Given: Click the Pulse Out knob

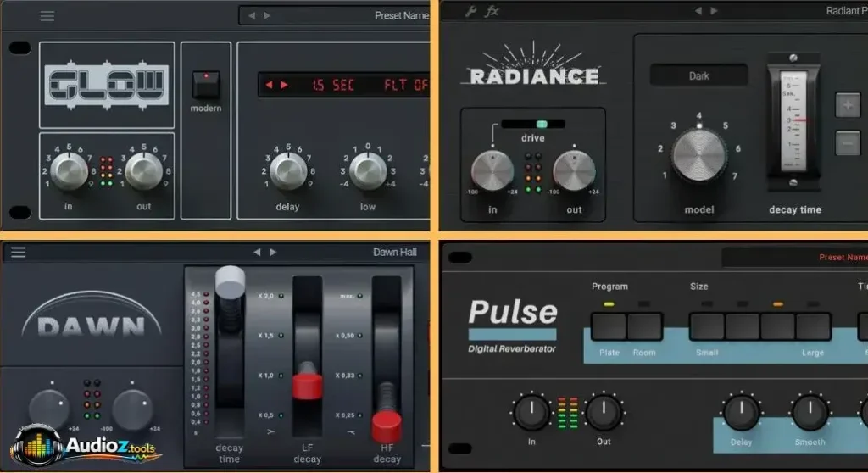Looking at the screenshot, I should [x=604, y=413].
